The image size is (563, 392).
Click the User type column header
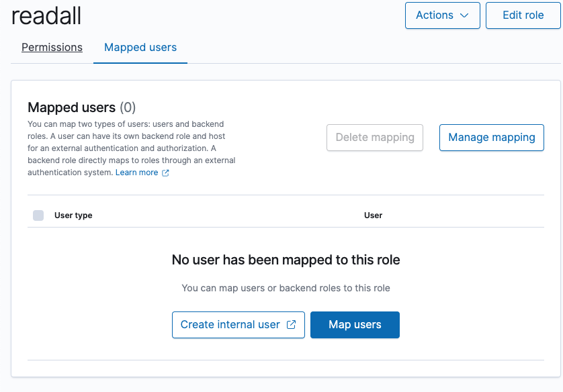74,215
